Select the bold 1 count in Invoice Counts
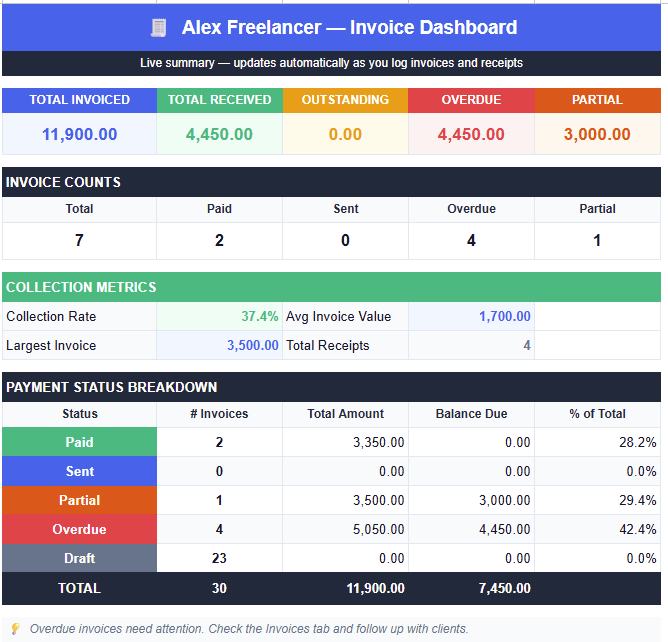Image resolution: width=668 pixels, height=642 pixels. [x=597, y=241]
